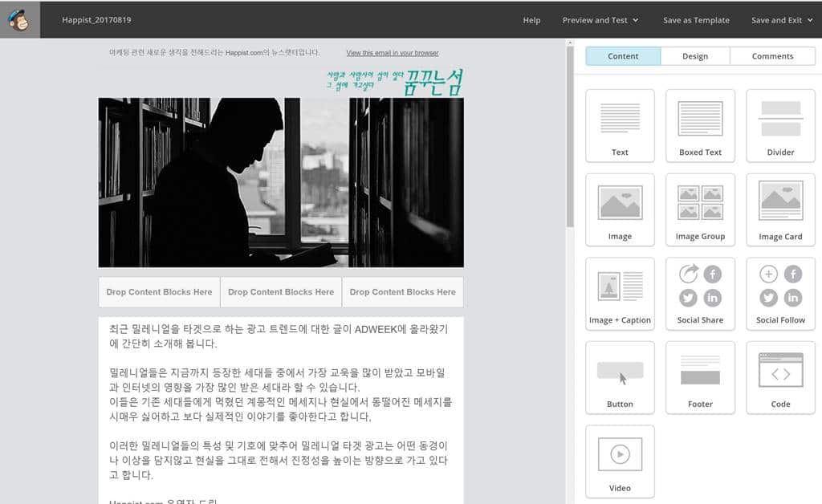Open View this email in your browser
Screen dimensions: 822x504
coord(392,52)
